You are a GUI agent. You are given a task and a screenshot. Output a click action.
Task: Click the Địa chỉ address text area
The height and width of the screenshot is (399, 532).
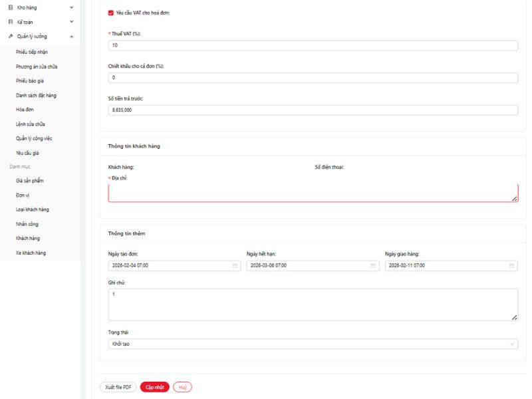[313, 193]
